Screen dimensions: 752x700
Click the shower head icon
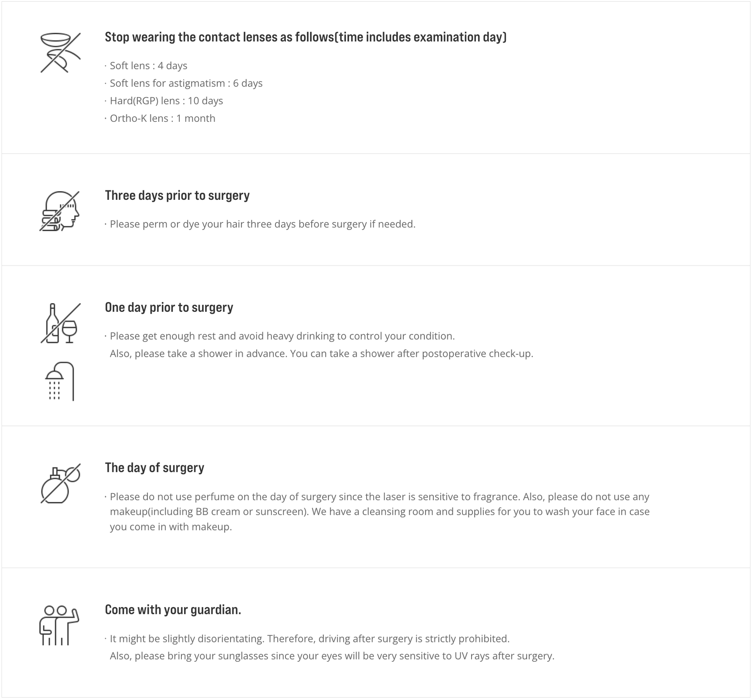(60, 381)
